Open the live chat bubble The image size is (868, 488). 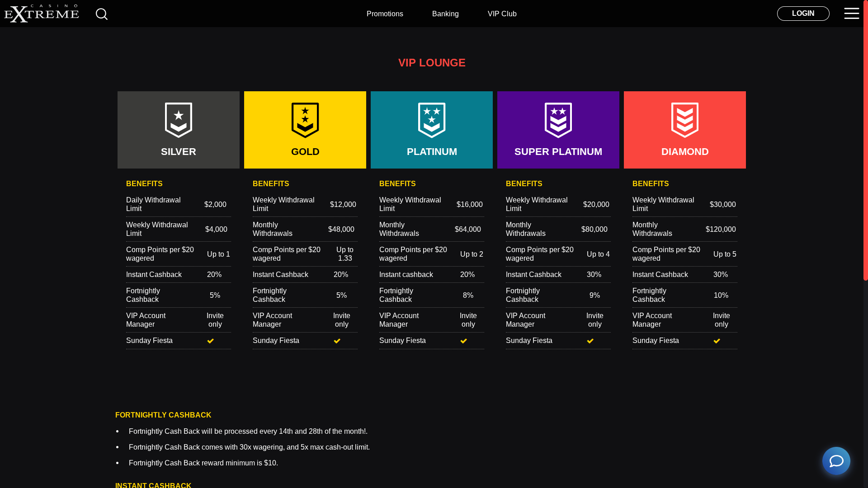[x=836, y=461]
